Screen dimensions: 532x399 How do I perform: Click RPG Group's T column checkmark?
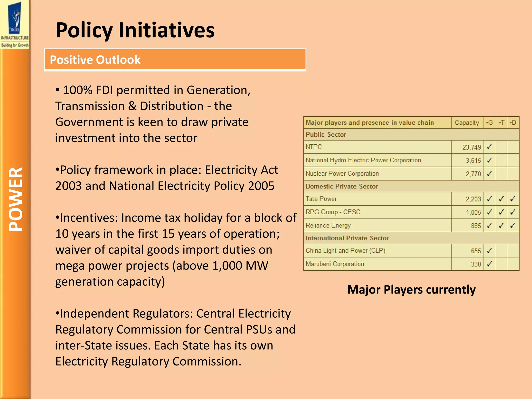click(501, 212)
